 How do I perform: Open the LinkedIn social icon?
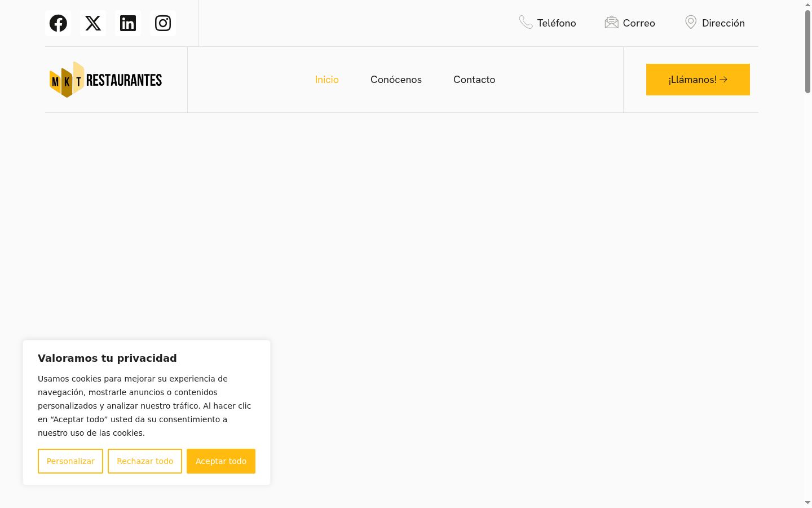point(128,23)
